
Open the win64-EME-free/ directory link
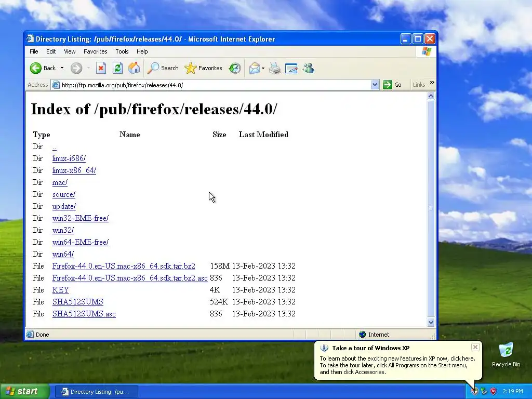coord(81,242)
